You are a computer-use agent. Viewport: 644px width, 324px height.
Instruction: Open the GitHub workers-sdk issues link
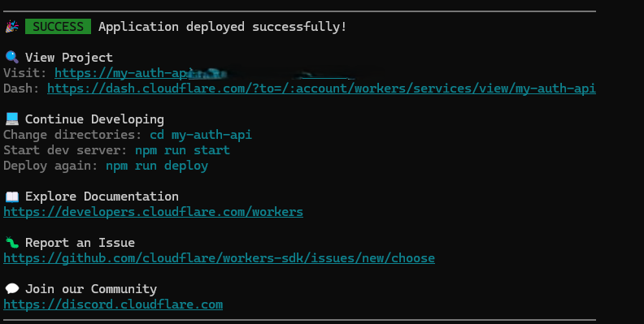pyautogui.click(x=219, y=258)
